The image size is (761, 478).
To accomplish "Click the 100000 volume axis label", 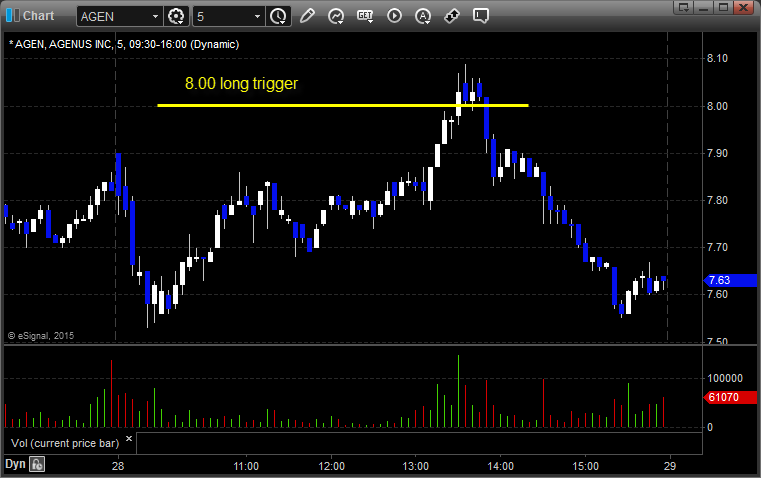I will pyautogui.click(x=725, y=379).
